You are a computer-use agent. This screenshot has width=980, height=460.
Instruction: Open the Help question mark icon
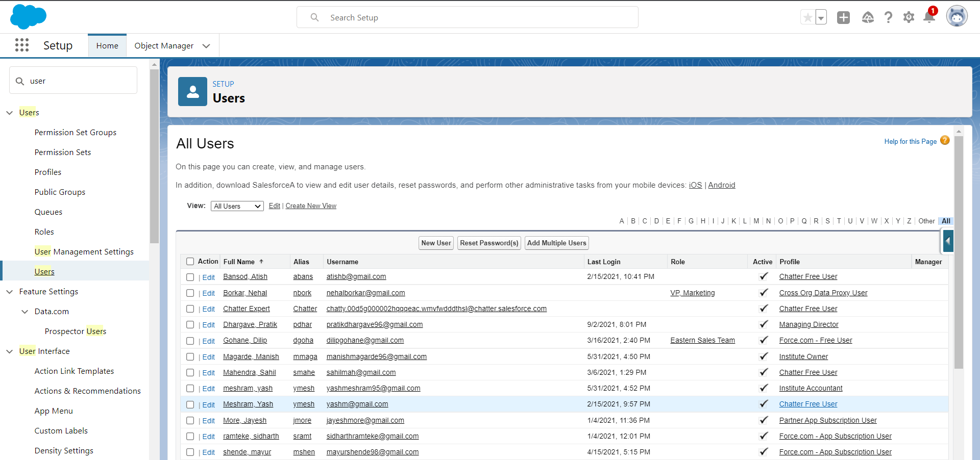[x=888, y=18]
